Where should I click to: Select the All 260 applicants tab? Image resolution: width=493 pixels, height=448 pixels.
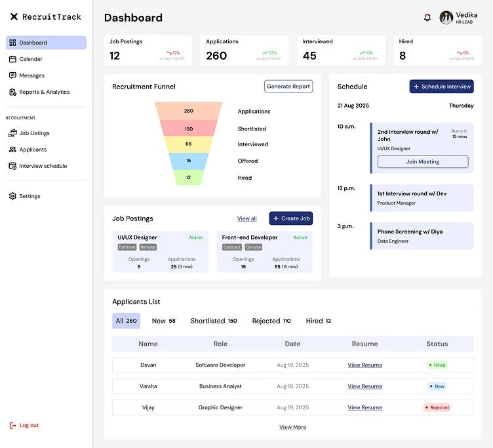click(126, 321)
